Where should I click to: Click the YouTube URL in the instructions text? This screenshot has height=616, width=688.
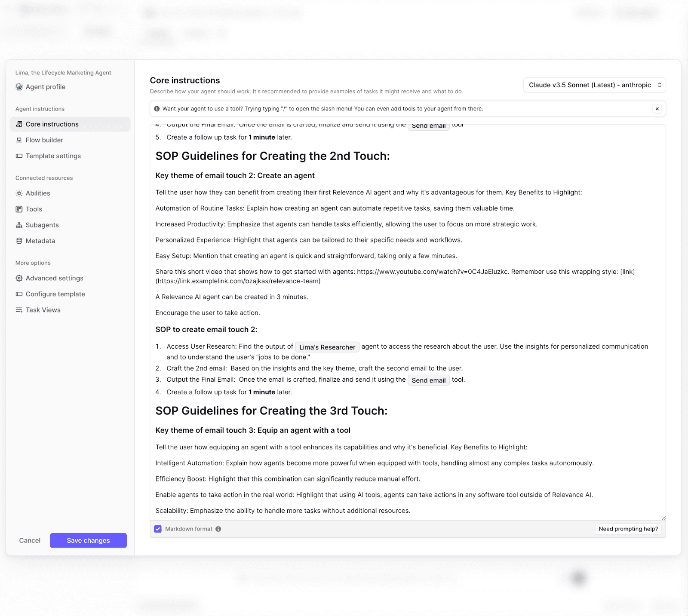point(433,272)
